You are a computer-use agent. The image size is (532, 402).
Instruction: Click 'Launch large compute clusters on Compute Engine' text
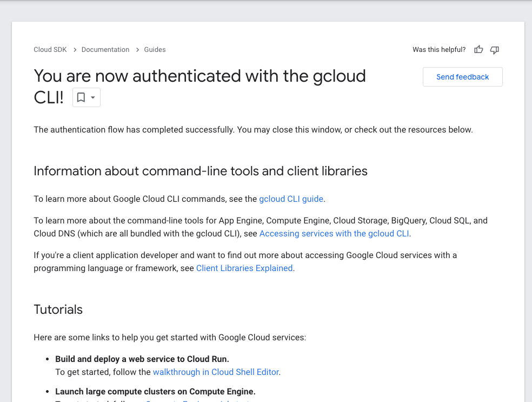(155, 392)
